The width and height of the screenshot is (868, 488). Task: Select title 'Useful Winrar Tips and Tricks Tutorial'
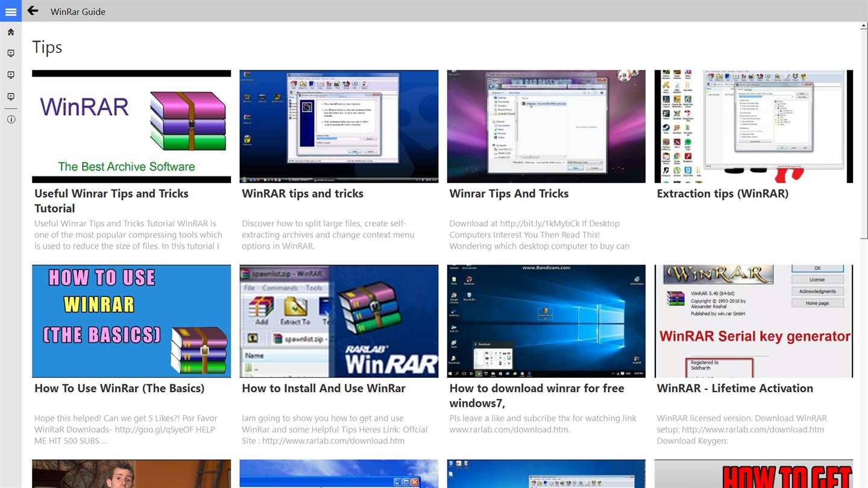[x=112, y=201]
